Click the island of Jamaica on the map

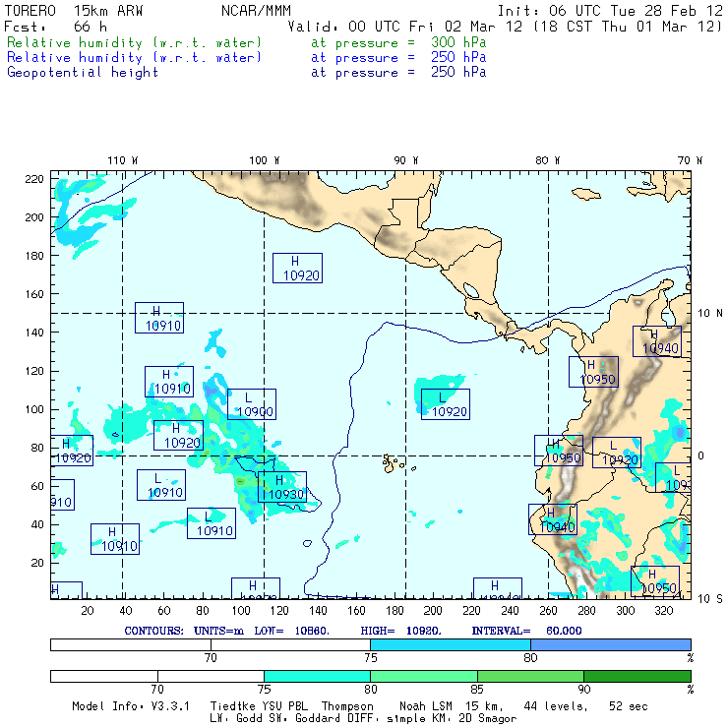586,194
